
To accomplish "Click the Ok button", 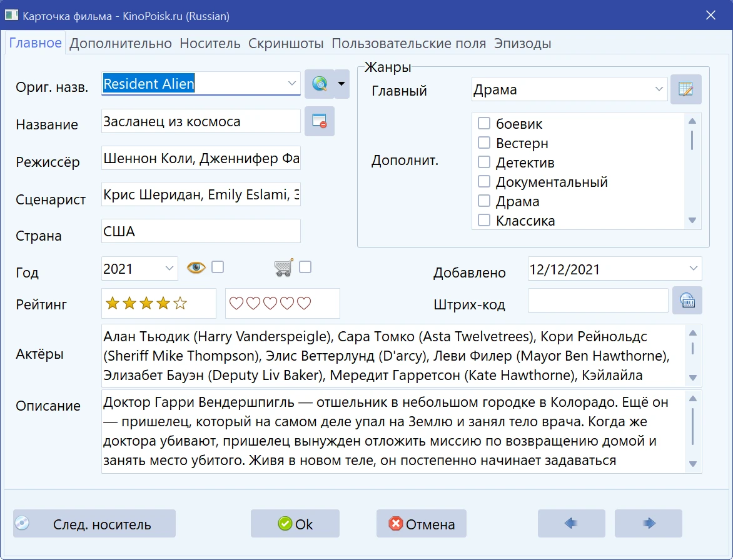I will [295, 524].
